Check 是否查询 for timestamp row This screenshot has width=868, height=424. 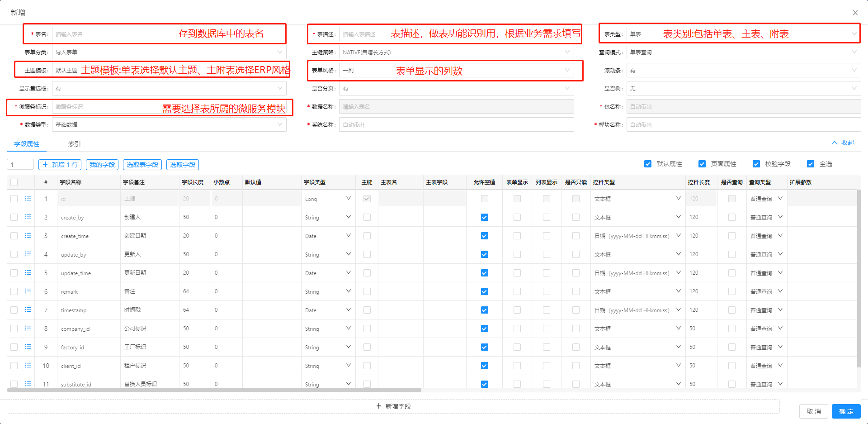coord(732,310)
